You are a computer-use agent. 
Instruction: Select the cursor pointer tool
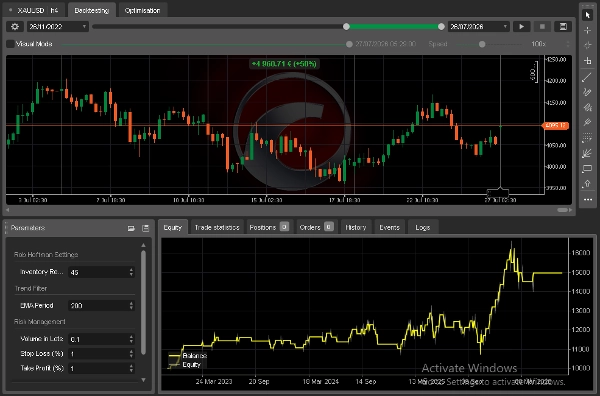[x=587, y=15]
